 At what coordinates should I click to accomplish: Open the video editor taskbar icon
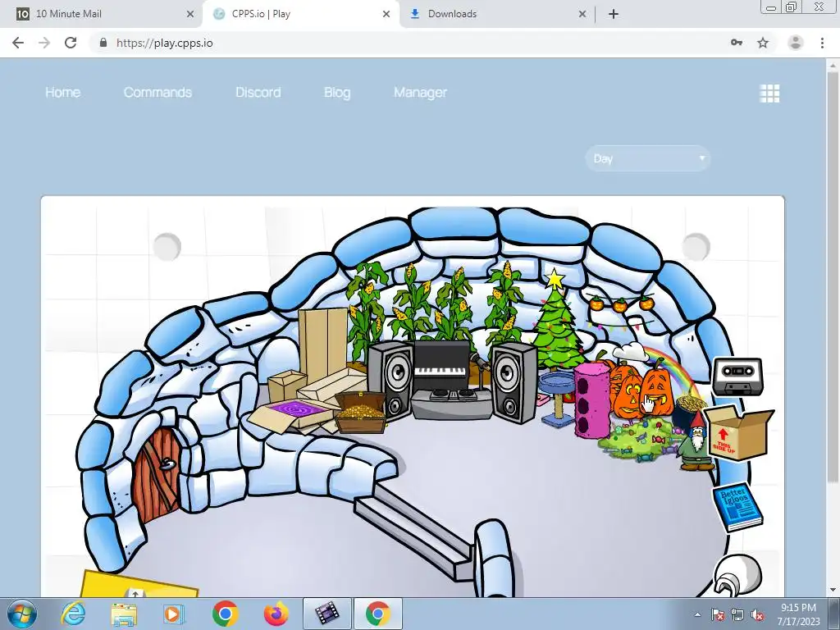(327, 614)
